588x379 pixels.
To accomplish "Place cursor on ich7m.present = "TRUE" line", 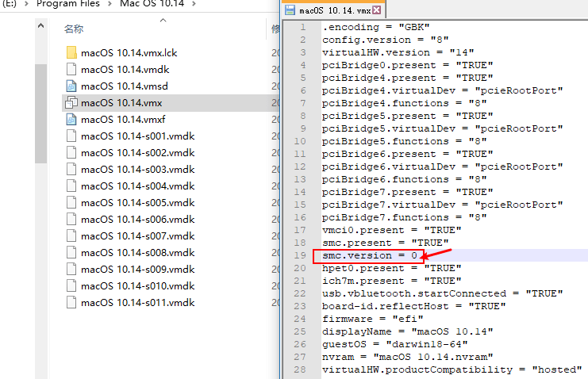I will click(x=391, y=281).
